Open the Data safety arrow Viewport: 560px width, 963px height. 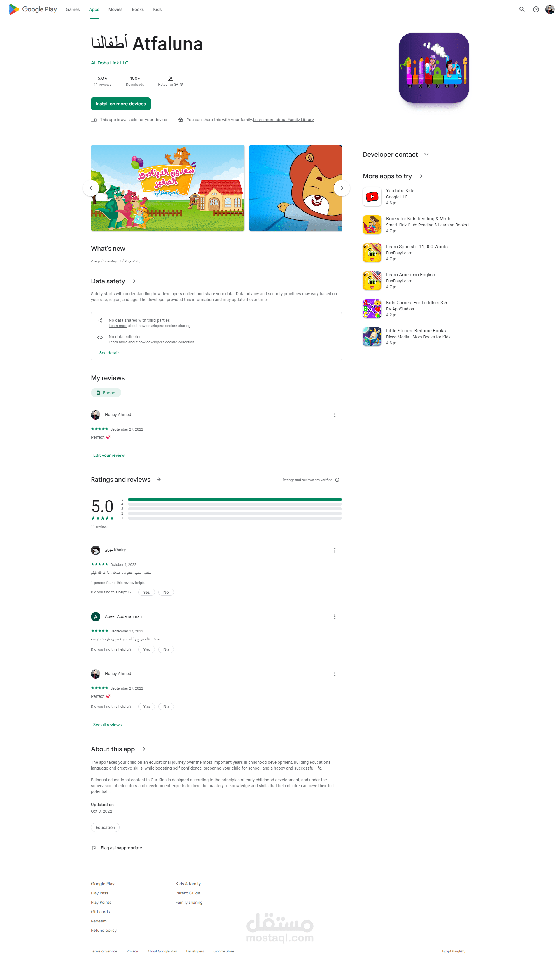click(x=134, y=281)
